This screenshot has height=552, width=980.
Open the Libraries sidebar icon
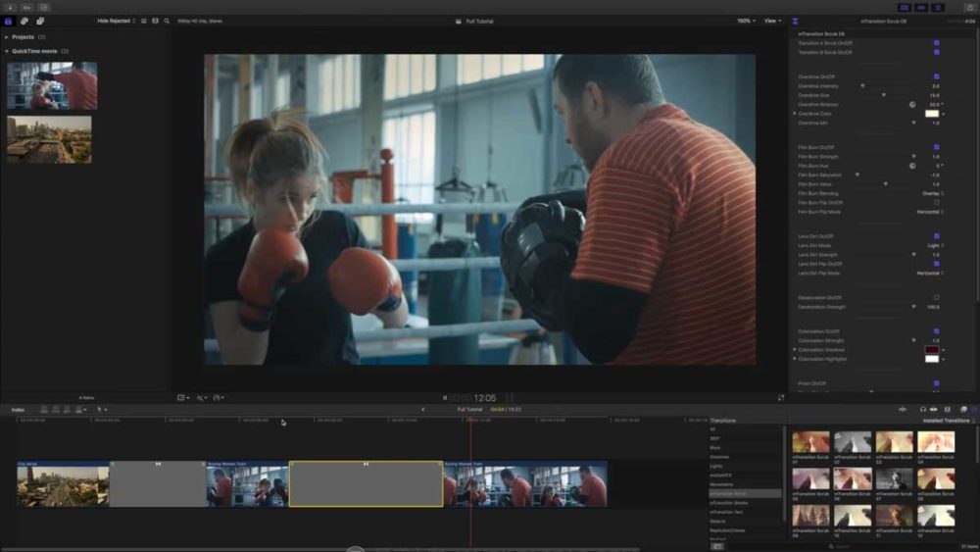(x=10, y=21)
